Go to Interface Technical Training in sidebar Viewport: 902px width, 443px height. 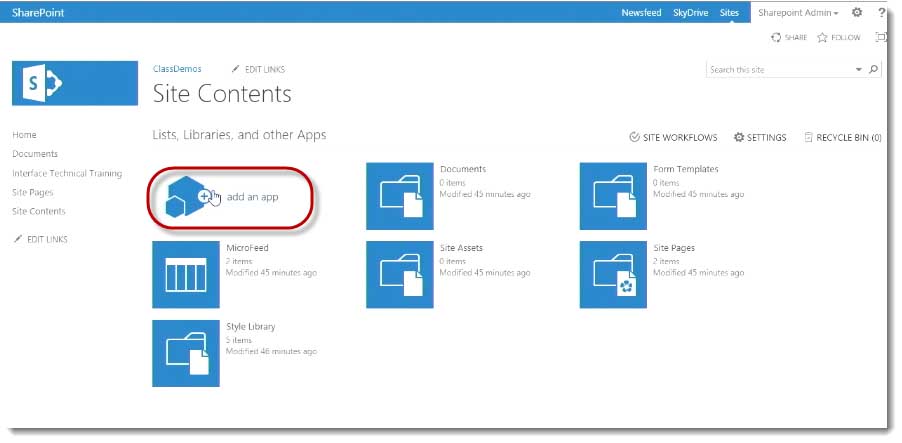[67, 173]
